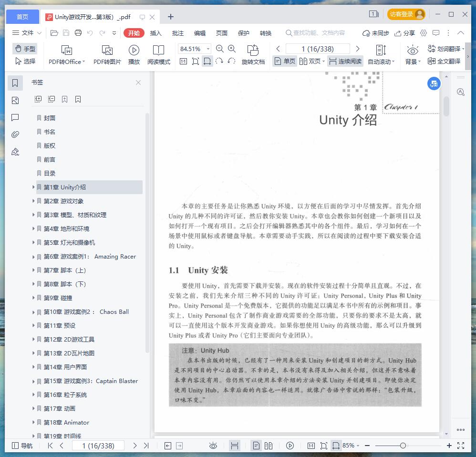This screenshot has height=457, width=476.
Task: Expand all bookmarks icon
Action: pyautogui.click(x=38, y=99)
